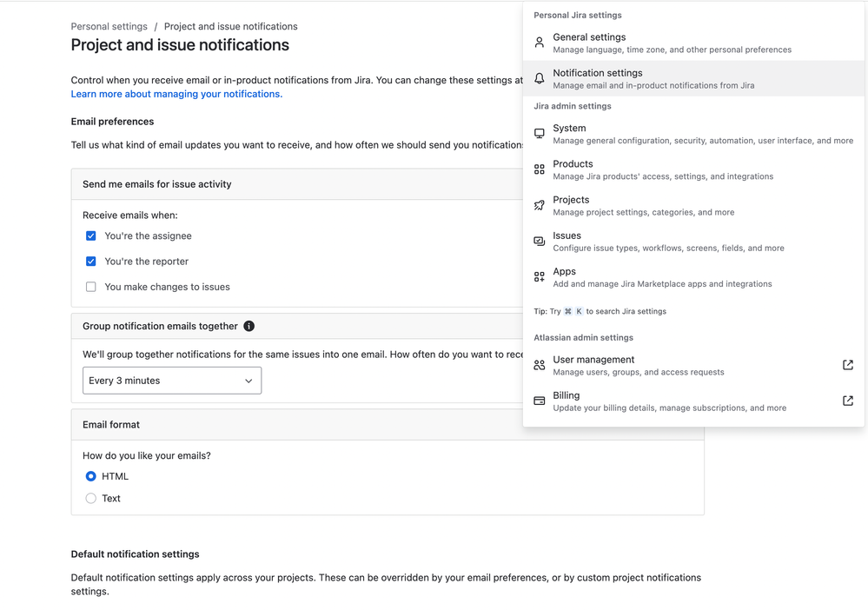
Task: Enable "You make changes to issues" checkbox
Action: tap(90, 287)
